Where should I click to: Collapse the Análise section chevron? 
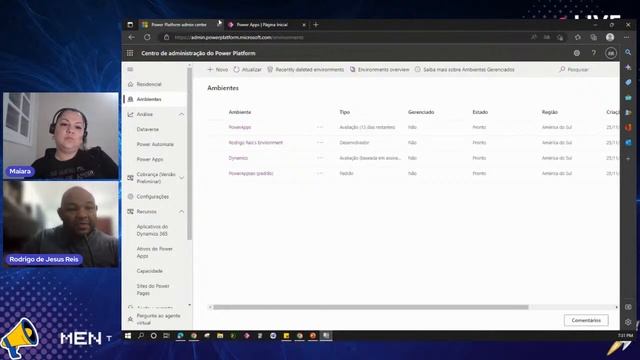(x=181, y=114)
